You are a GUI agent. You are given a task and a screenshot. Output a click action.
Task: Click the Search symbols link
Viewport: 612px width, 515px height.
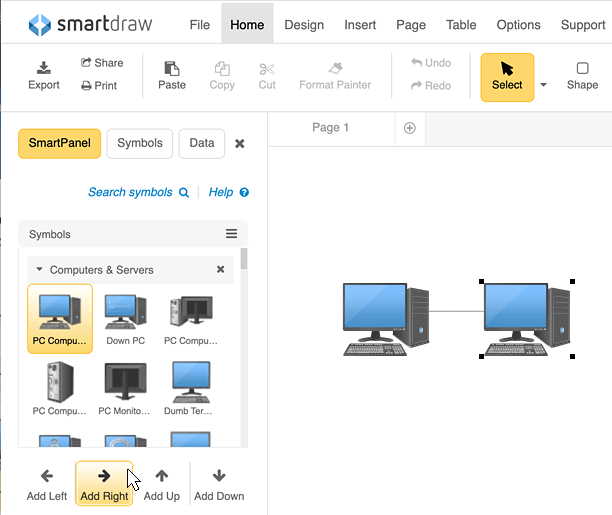[x=138, y=192]
